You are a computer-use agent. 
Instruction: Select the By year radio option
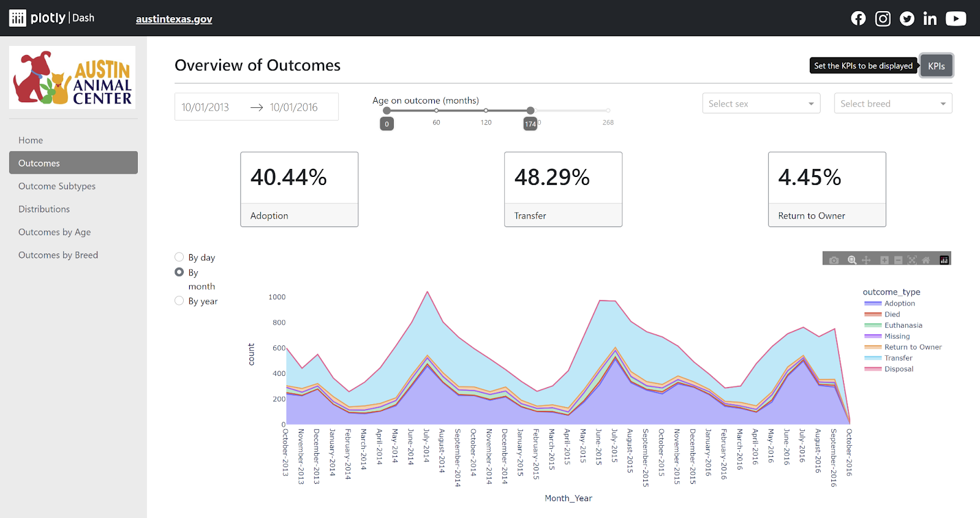(x=179, y=301)
